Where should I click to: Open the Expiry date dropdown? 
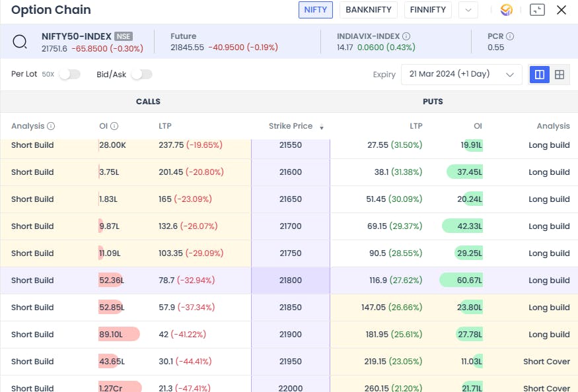coord(461,75)
